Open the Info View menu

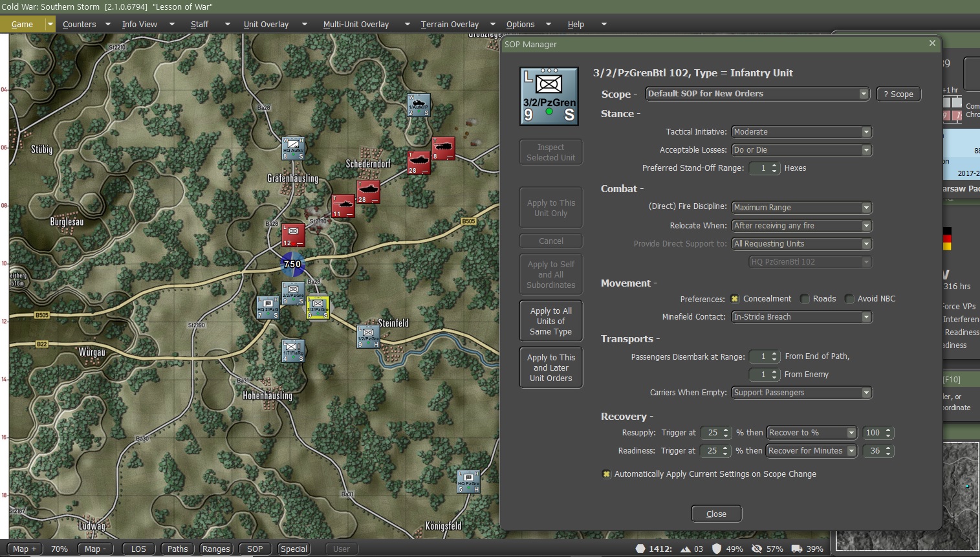click(140, 25)
